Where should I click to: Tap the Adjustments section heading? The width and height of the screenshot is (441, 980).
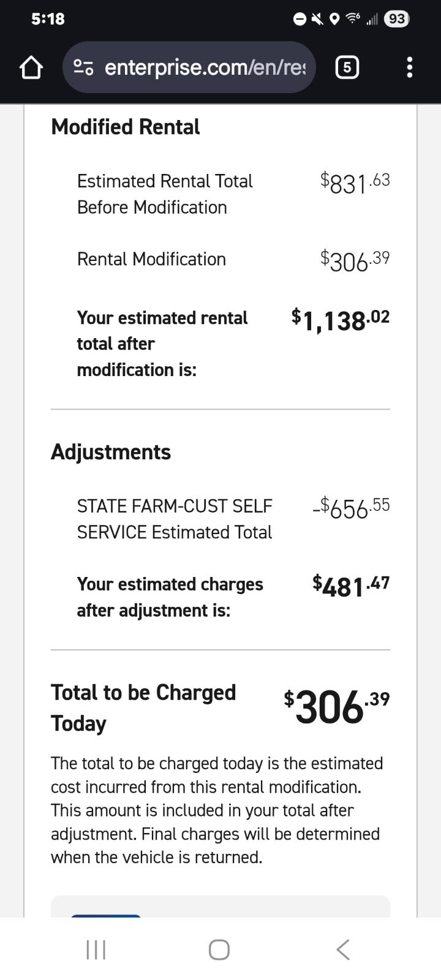(111, 452)
